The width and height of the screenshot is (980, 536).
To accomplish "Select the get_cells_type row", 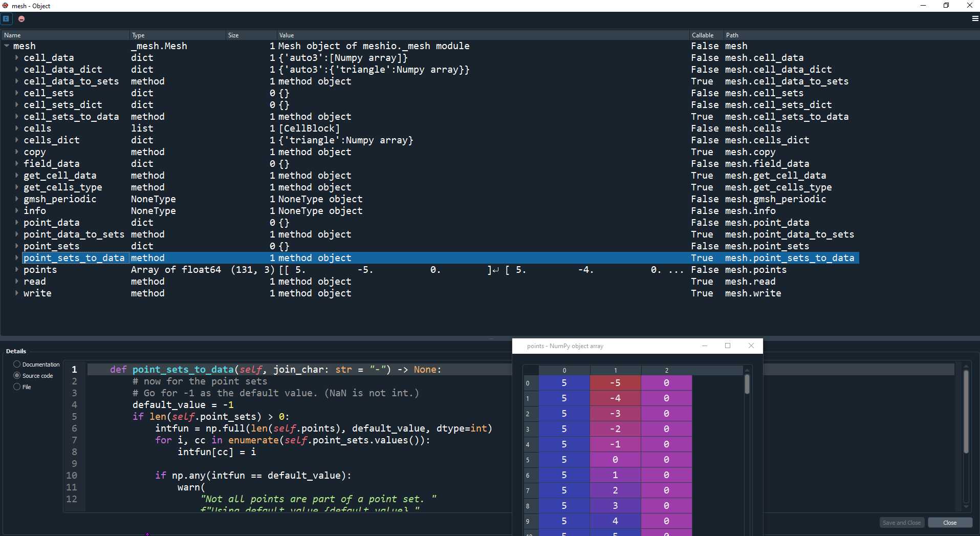I will [x=430, y=187].
